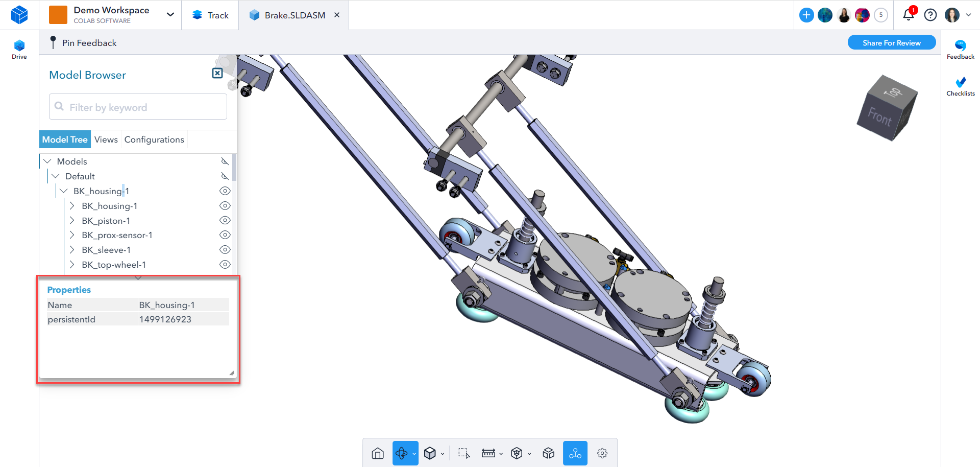
Task: Open your profile avatar menu
Action: (x=952, y=15)
